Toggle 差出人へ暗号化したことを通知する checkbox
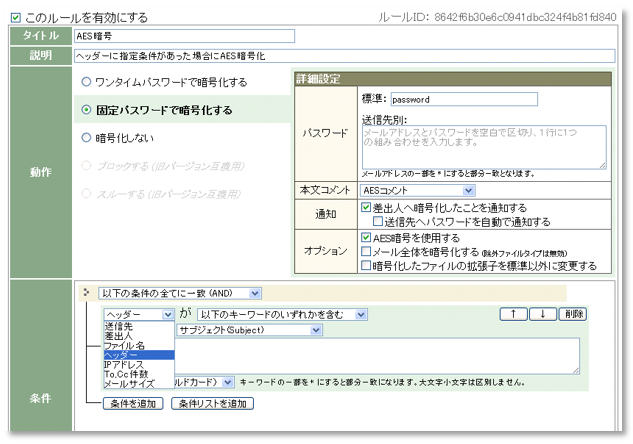Image resolution: width=633 pixels, height=444 pixels. pyautogui.click(x=366, y=207)
